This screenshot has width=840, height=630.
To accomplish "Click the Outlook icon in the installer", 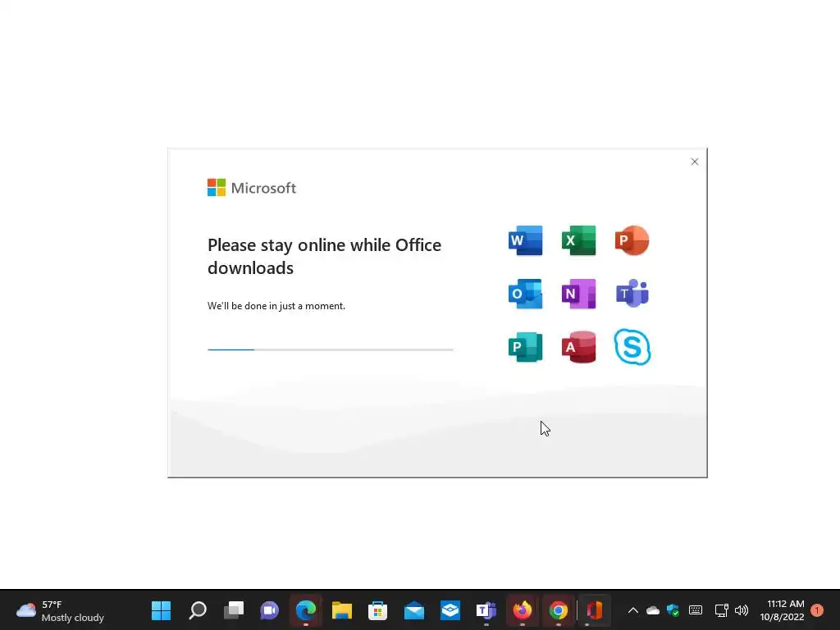I will pos(525,294).
